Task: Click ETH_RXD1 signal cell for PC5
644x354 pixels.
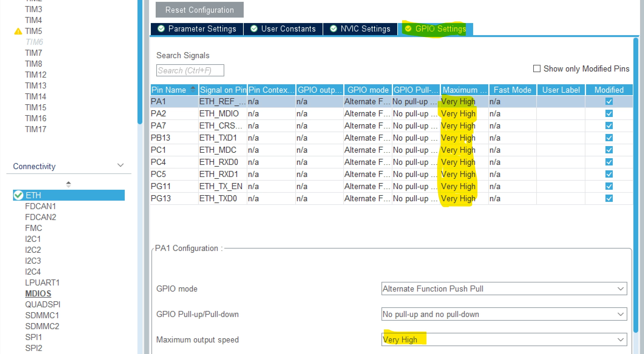Action: [222, 174]
